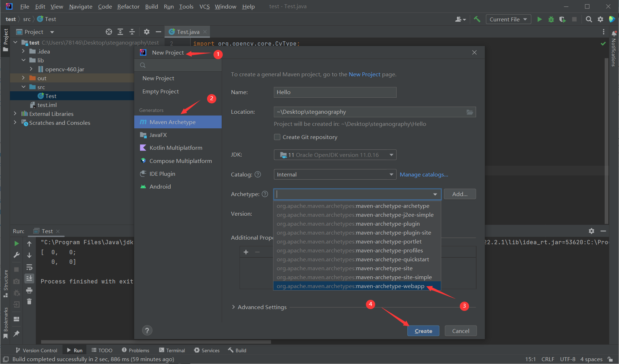Screen dimensions: 619x364
Task: Start debugging with the bug icon
Action: pyautogui.click(x=551, y=19)
